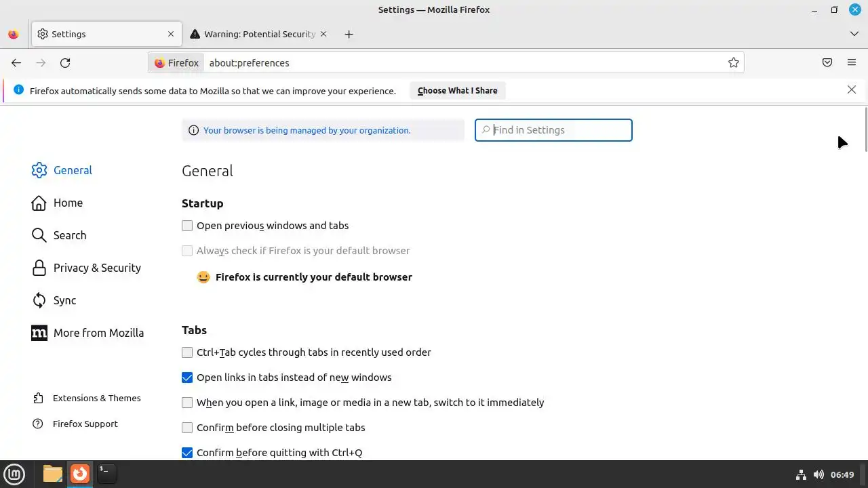
Task: Open a new tab with plus icon
Action: pyautogui.click(x=349, y=34)
